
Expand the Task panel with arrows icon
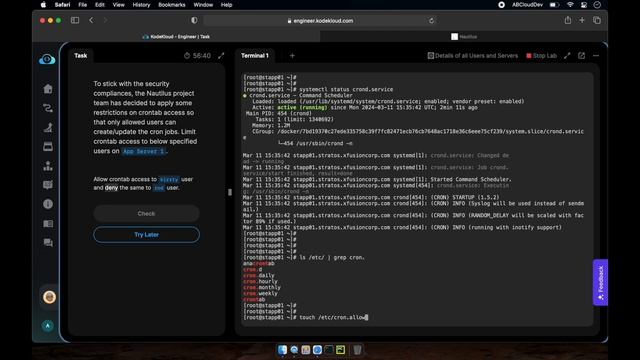point(221,56)
